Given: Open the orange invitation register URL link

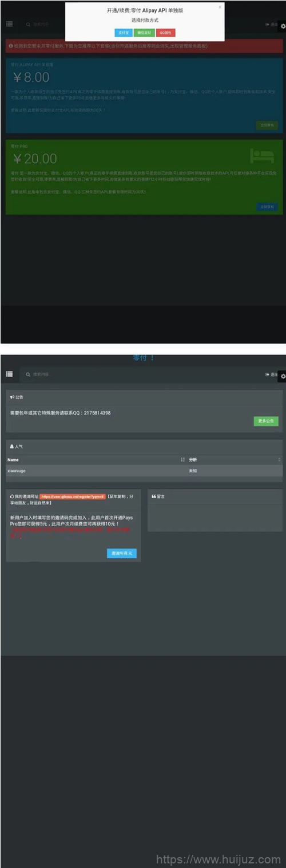Looking at the screenshot, I should [73, 496].
